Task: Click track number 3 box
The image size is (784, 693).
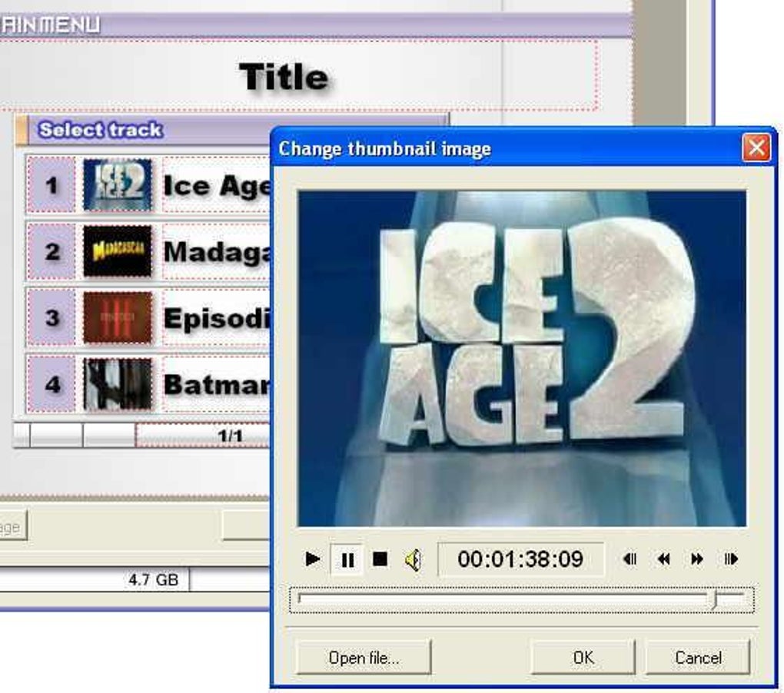Action: [x=51, y=318]
